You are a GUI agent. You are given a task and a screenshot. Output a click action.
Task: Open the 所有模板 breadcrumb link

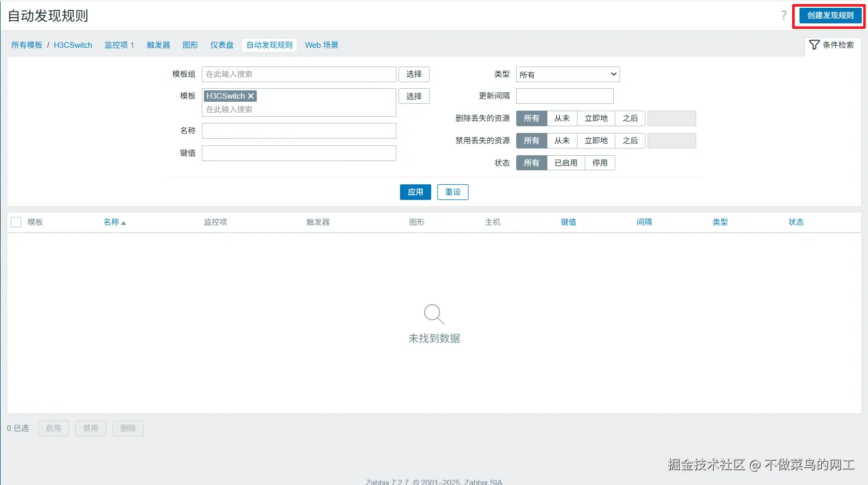(27, 45)
